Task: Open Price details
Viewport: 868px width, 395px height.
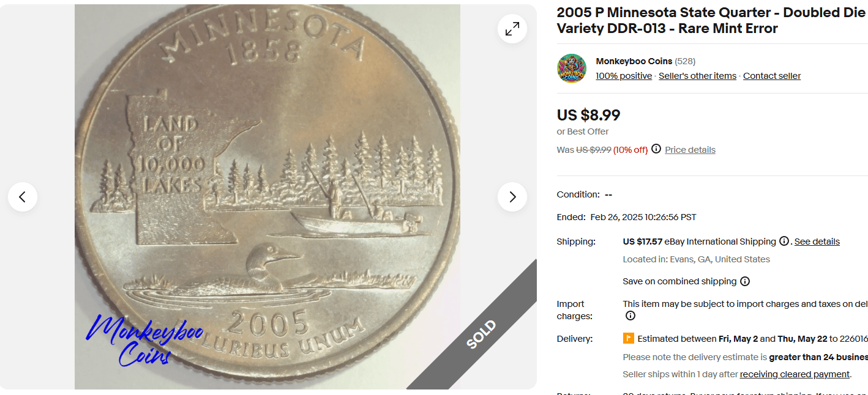Action: pyautogui.click(x=690, y=149)
